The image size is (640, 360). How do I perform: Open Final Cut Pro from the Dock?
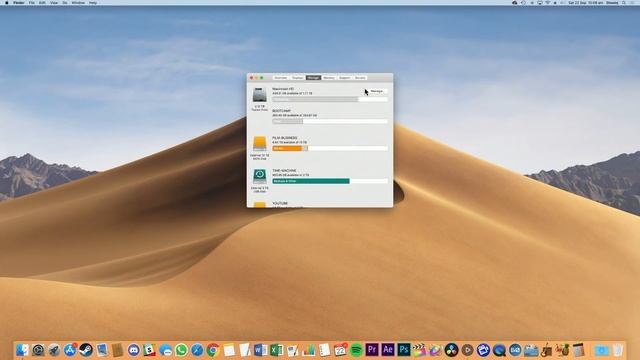point(419,350)
